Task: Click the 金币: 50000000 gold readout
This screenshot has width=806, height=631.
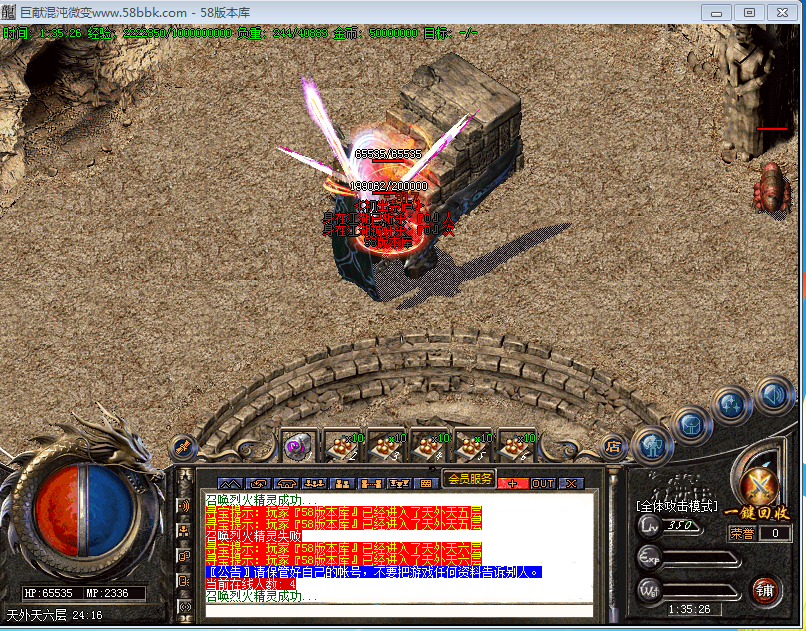Action: tap(375, 33)
